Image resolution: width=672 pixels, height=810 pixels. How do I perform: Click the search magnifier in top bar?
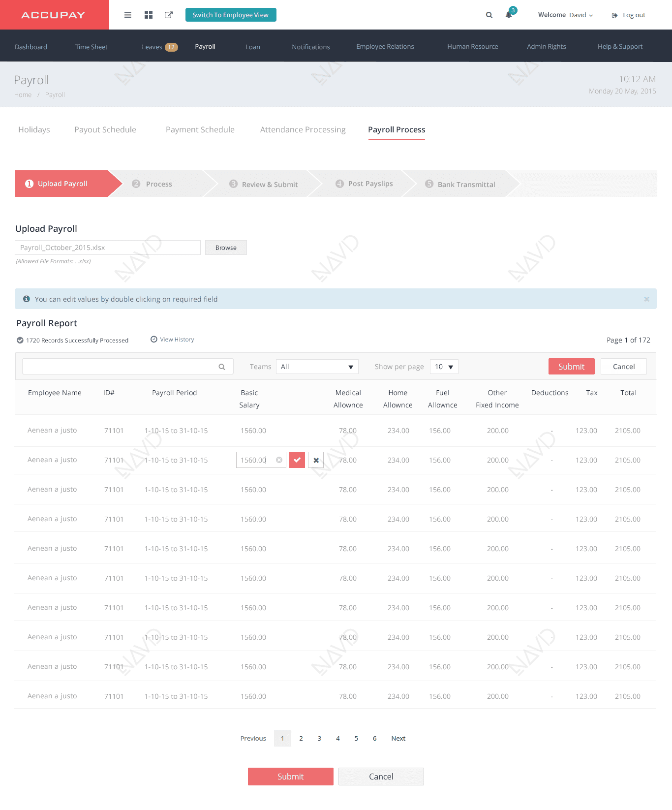489,15
